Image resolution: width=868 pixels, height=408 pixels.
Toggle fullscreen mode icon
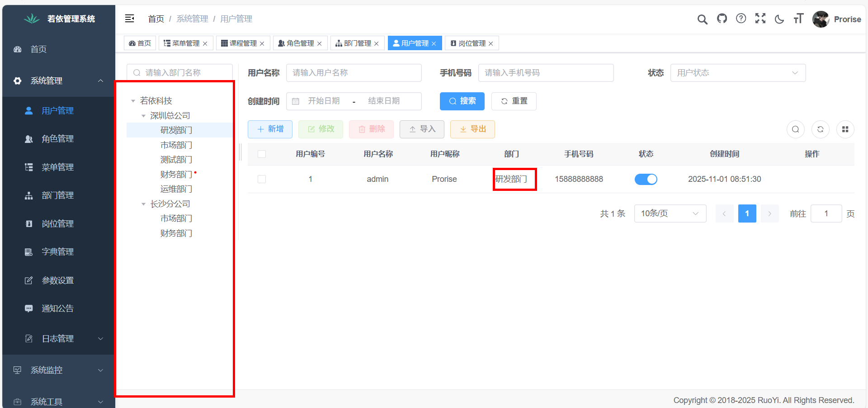point(760,19)
